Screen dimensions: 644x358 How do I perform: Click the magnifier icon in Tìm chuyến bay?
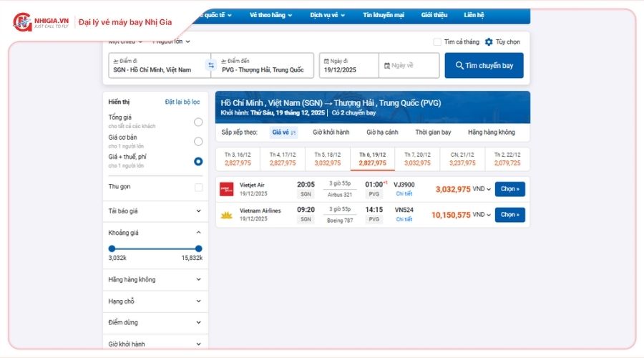pos(459,65)
